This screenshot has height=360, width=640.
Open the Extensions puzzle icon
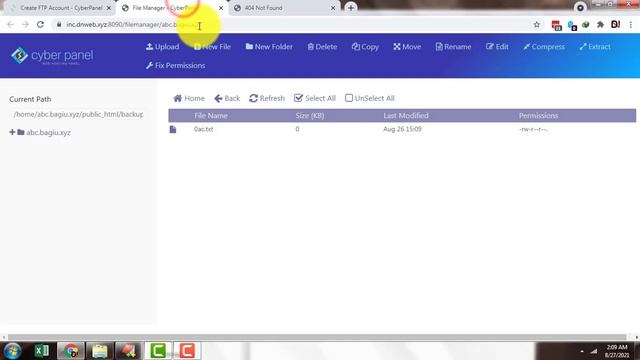(600, 24)
